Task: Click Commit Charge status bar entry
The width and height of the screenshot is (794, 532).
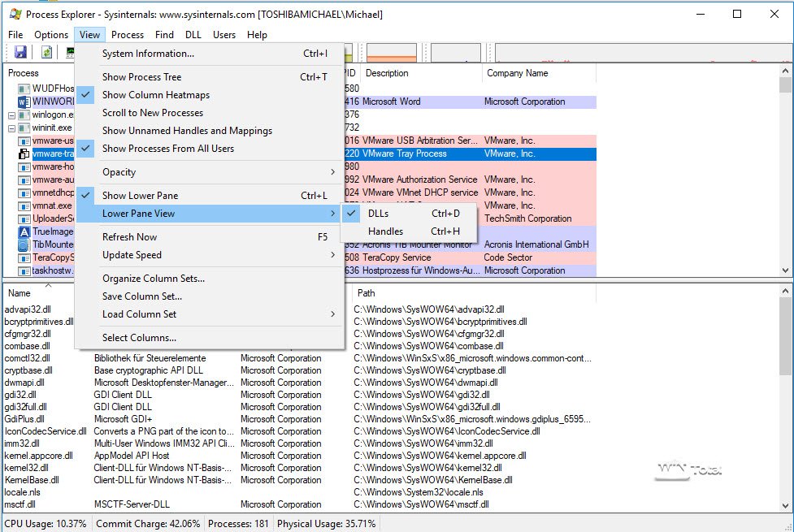Action: (148, 523)
